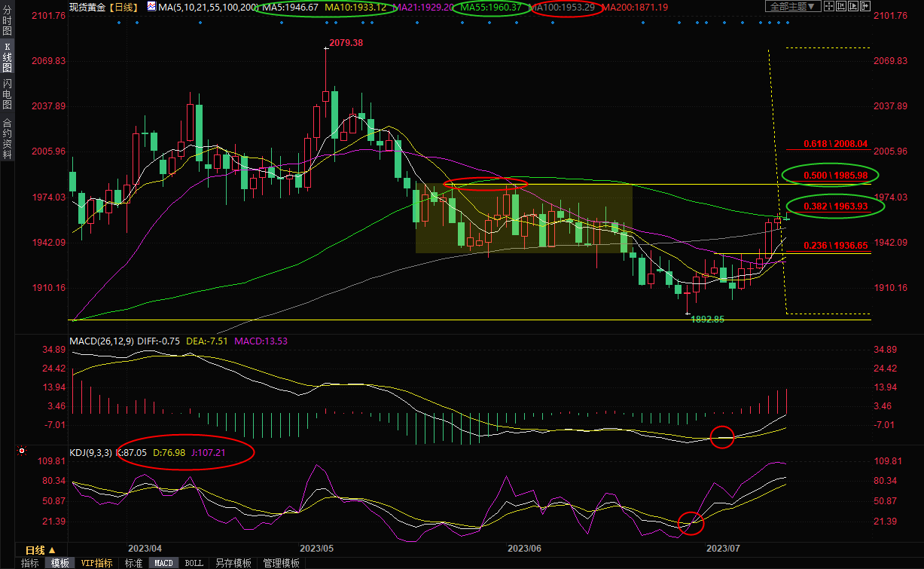Click the chart range measure icon
This screenshot has width=924, height=569.
tap(843, 6)
